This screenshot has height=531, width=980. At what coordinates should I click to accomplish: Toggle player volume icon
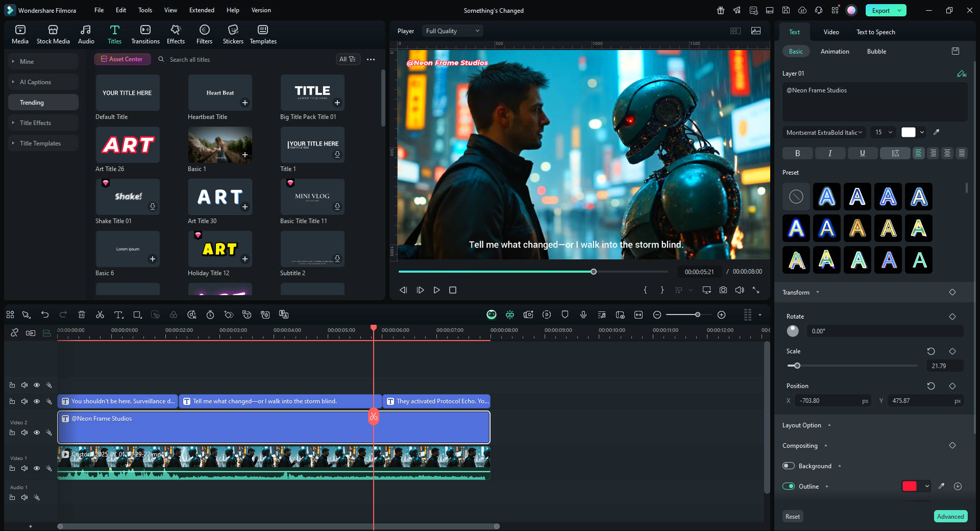pos(740,290)
